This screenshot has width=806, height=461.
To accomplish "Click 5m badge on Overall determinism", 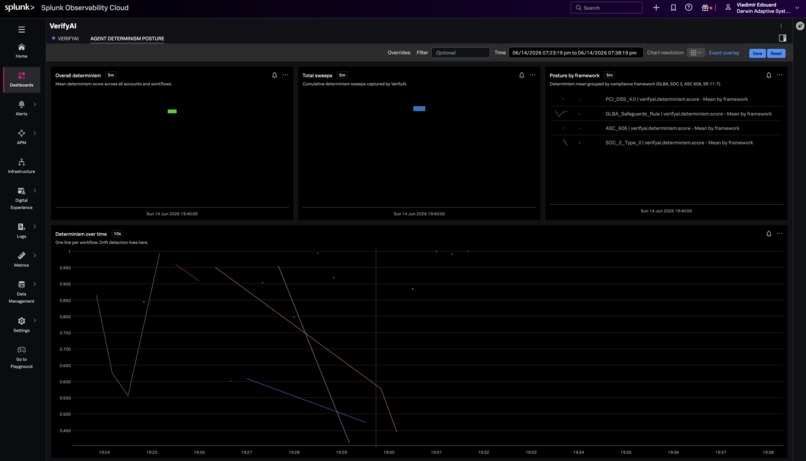I will 111,75.
